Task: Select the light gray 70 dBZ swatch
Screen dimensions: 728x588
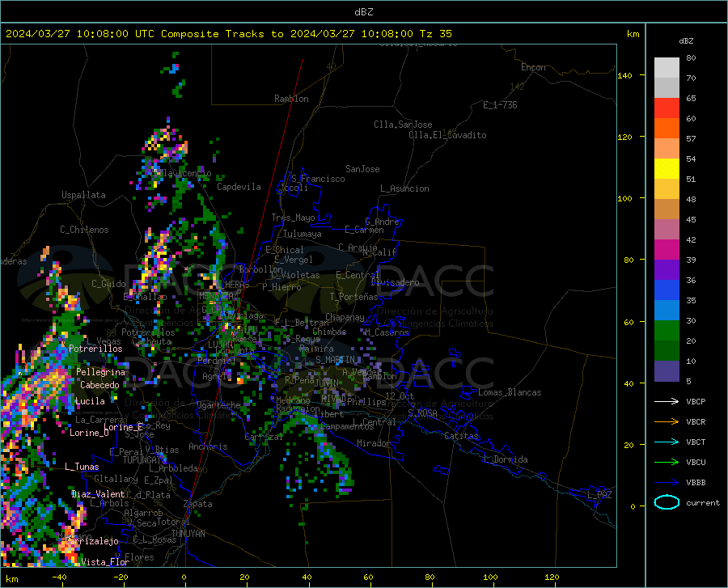Action: (667, 68)
